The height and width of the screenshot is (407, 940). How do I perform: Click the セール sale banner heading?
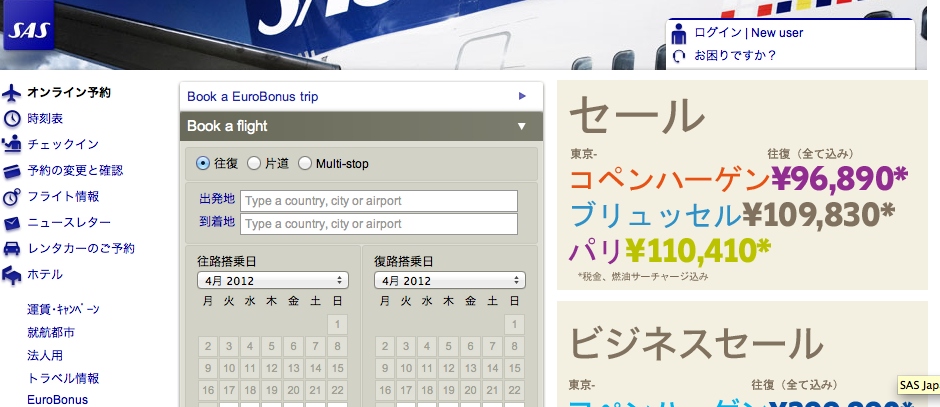637,116
